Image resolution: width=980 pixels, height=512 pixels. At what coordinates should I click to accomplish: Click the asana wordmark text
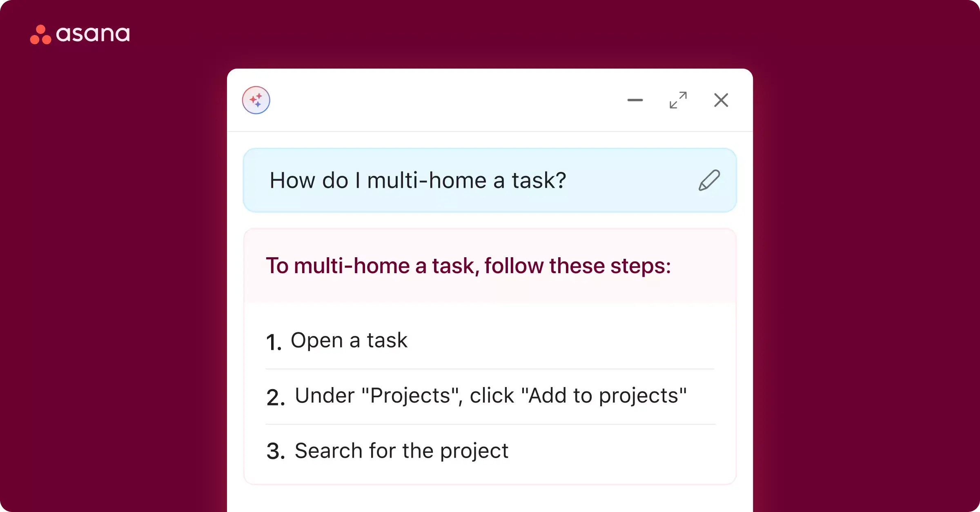coord(93,34)
